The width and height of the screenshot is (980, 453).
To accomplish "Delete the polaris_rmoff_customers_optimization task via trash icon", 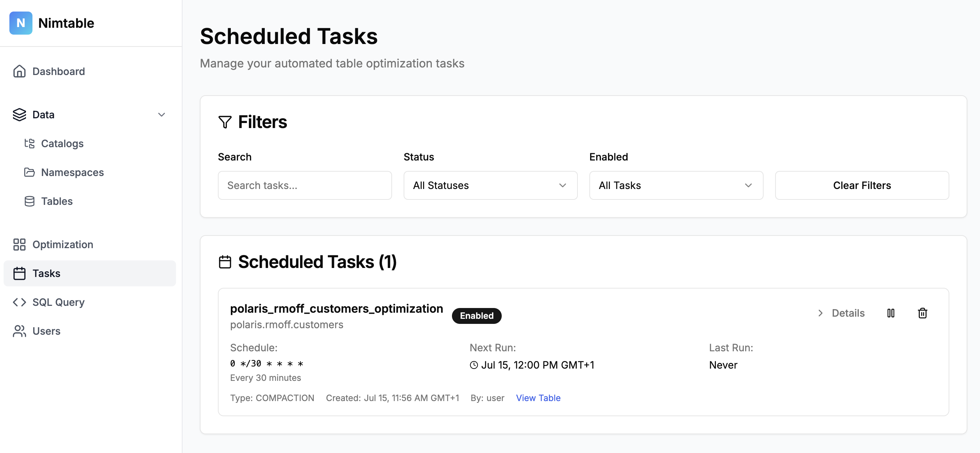I will (x=922, y=313).
